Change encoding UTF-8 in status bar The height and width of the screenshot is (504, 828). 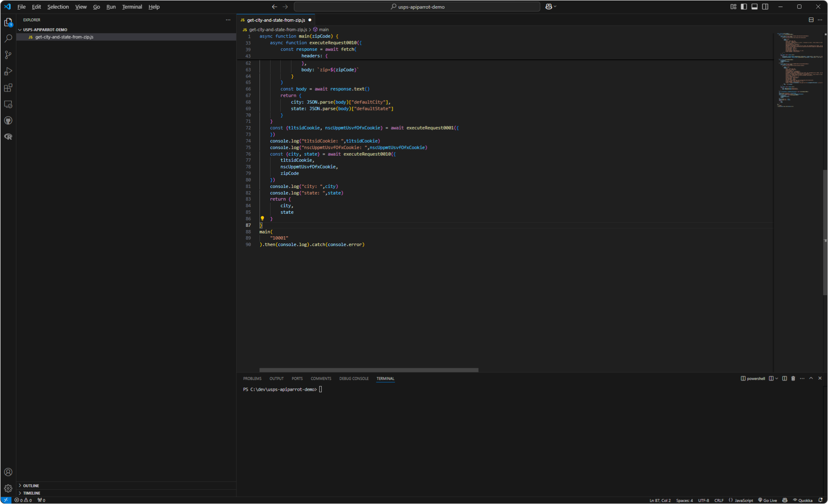[x=703, y=500]
